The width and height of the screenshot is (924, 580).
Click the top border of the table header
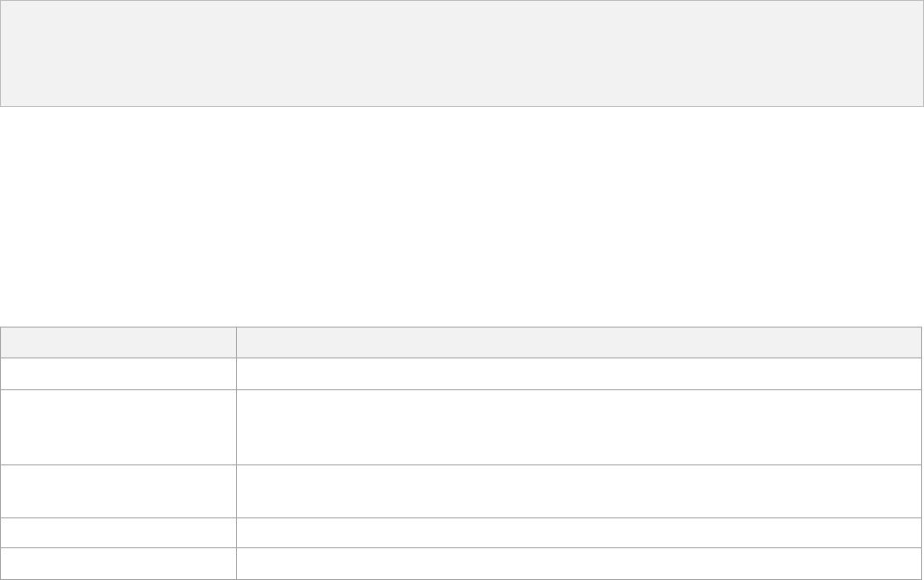coord(462,328)
